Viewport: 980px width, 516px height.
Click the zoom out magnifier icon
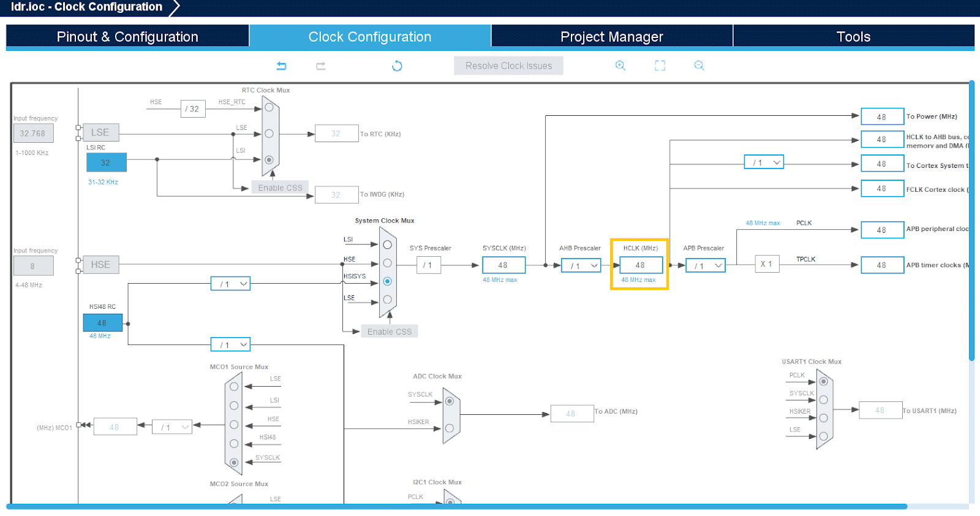click(699, 66)
